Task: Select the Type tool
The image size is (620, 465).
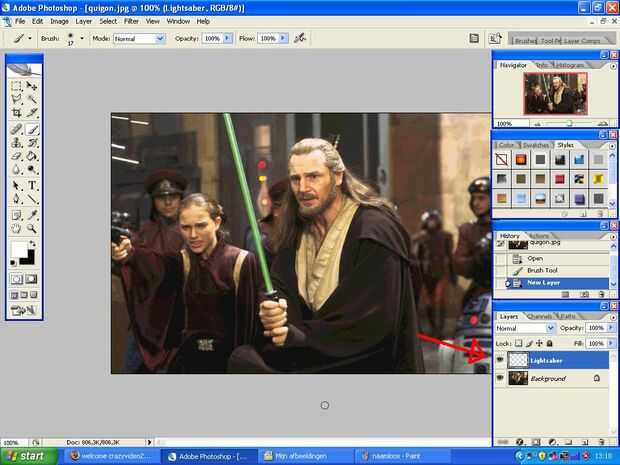Action: click(x=32, y=185)
